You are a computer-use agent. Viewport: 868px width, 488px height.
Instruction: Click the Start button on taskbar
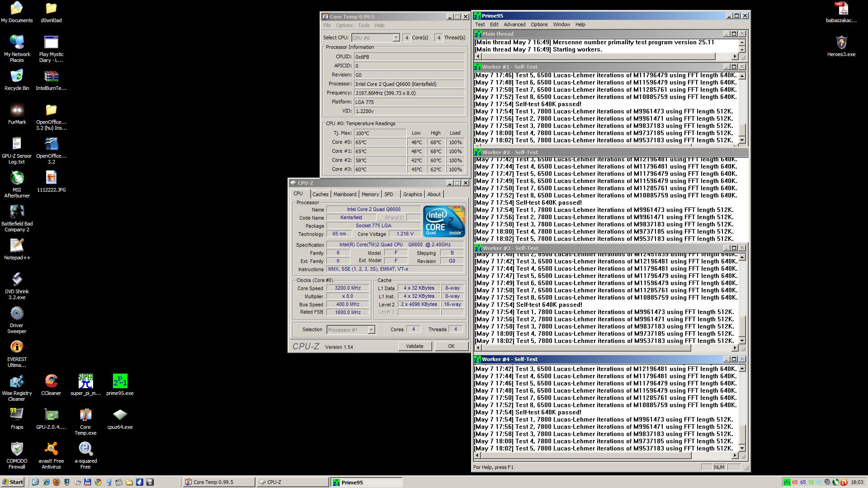[x=13, y=482]
